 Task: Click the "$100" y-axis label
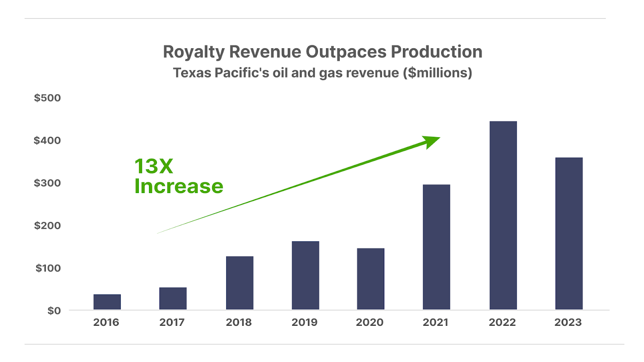click(x=48, y=268)
